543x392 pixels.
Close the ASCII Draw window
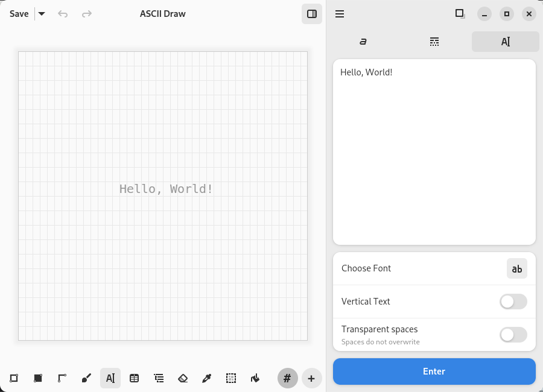point(529,14)
